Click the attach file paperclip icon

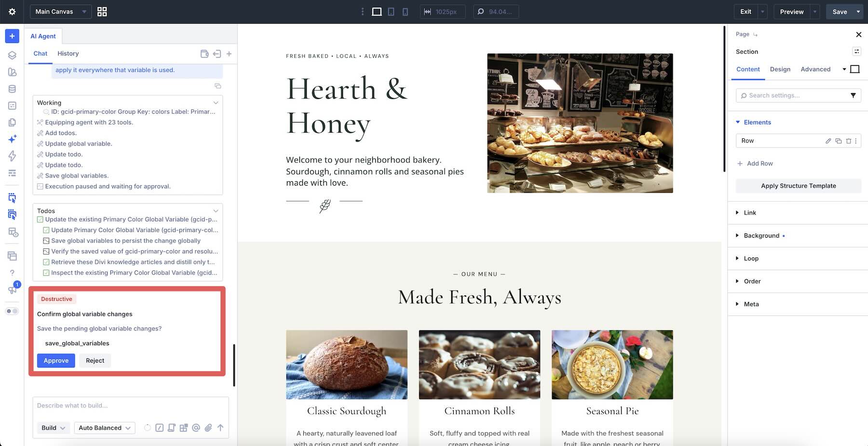(208, 428)
